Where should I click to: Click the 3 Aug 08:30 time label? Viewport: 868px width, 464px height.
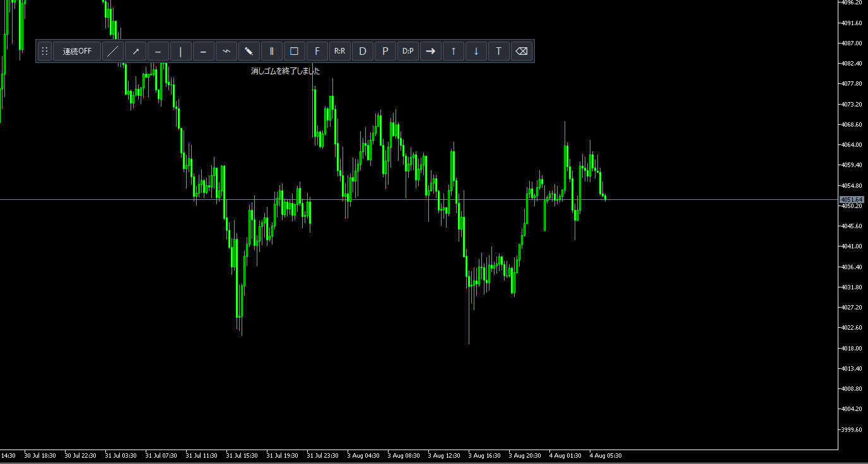(404, 455)
